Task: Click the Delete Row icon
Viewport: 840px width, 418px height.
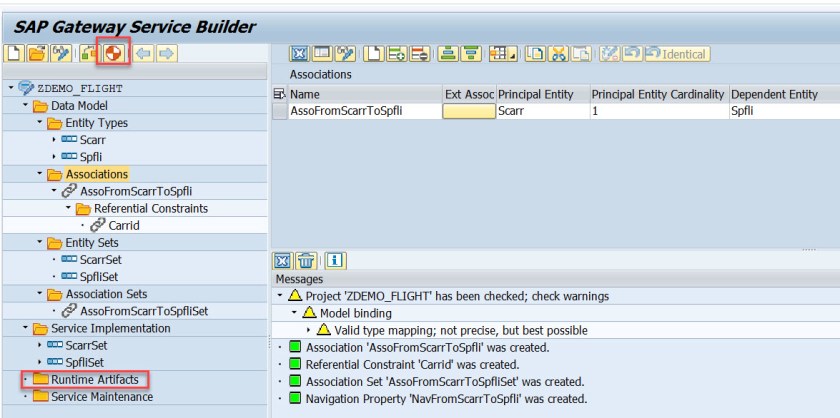Action: 419,54
